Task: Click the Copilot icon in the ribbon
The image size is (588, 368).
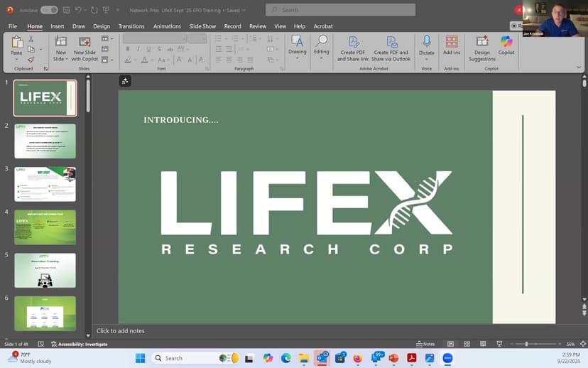Action: pos(506,45)
